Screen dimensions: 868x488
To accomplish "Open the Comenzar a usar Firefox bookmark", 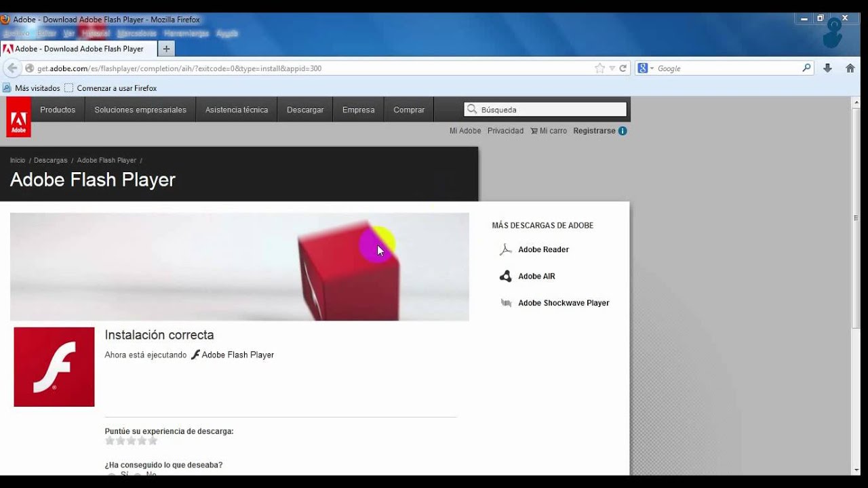I will [x=111, y=88].
